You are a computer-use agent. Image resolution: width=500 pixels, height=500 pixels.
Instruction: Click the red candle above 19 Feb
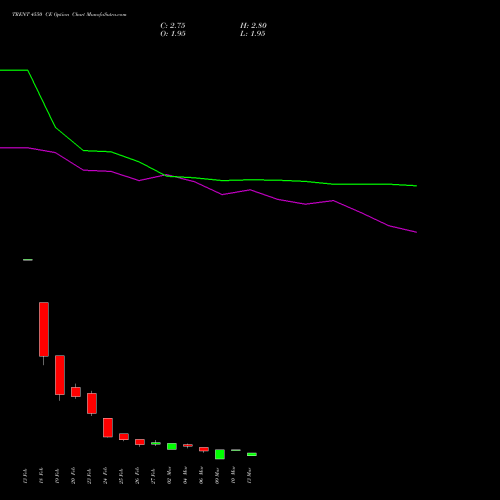coord(60,375)
